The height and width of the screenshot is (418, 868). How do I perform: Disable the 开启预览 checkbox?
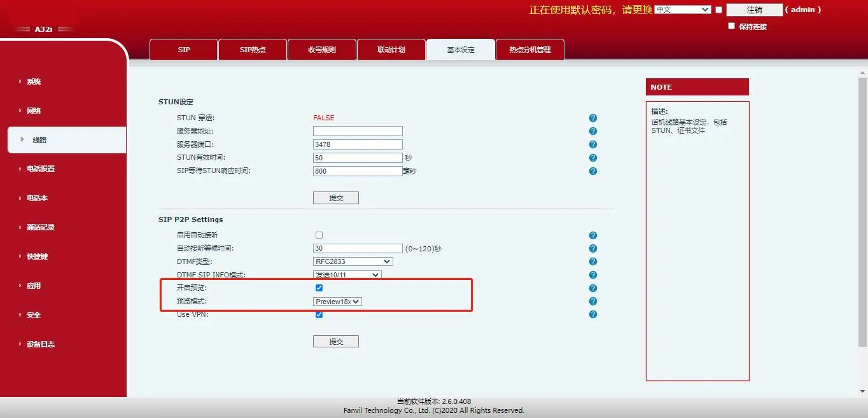point(319,288)
